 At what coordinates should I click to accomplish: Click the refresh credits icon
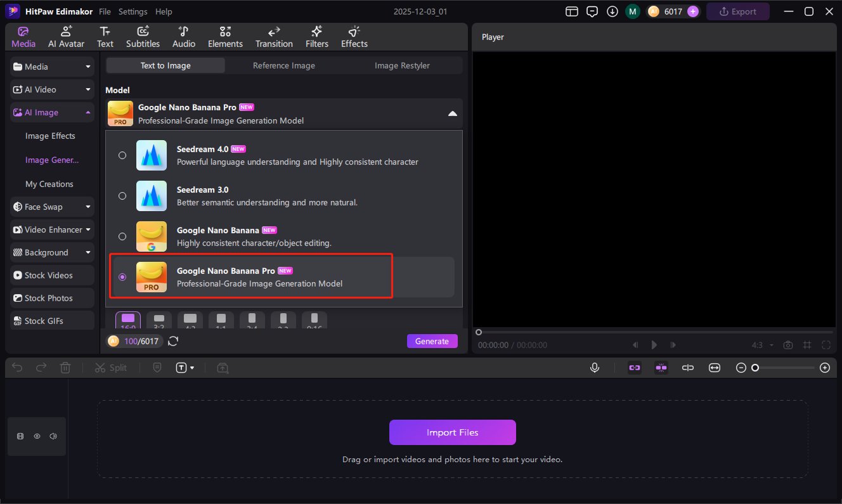173,341
